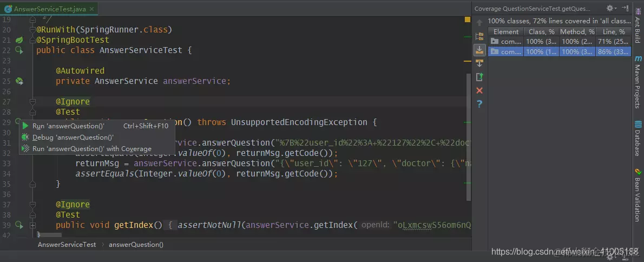Choose Run 'answerQuestion()' with Coverage
The image size is (644, 262).
(97, 149)
